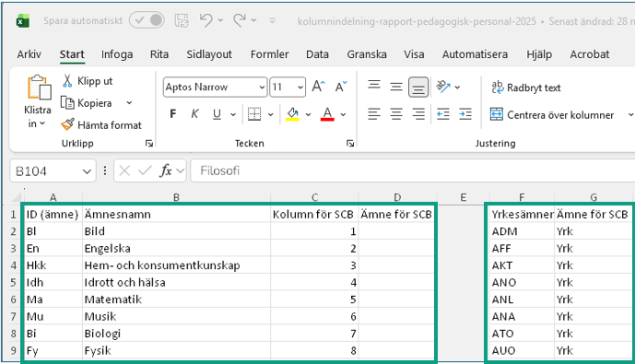Open the Redo history dropdown arrow

click(254, 20)
